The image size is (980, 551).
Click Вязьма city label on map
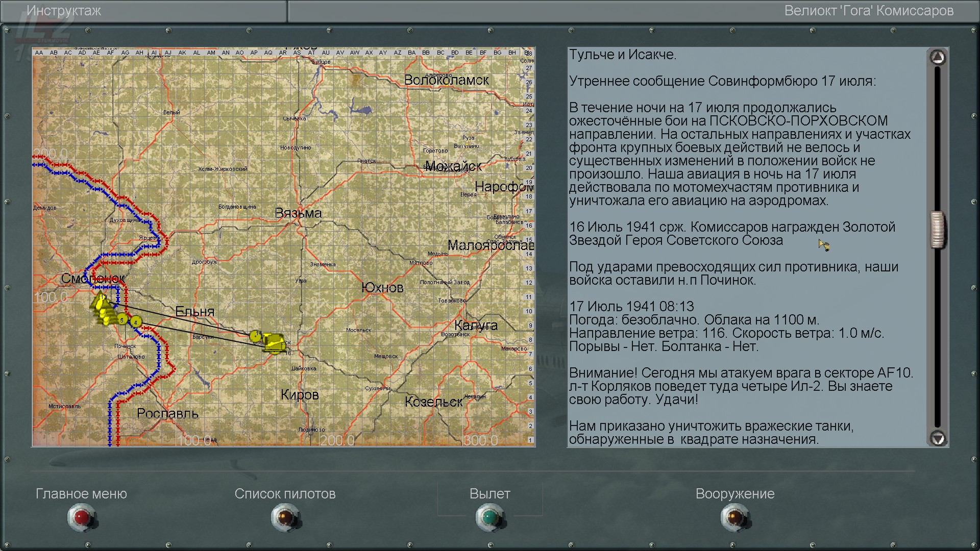pos(298,213)
